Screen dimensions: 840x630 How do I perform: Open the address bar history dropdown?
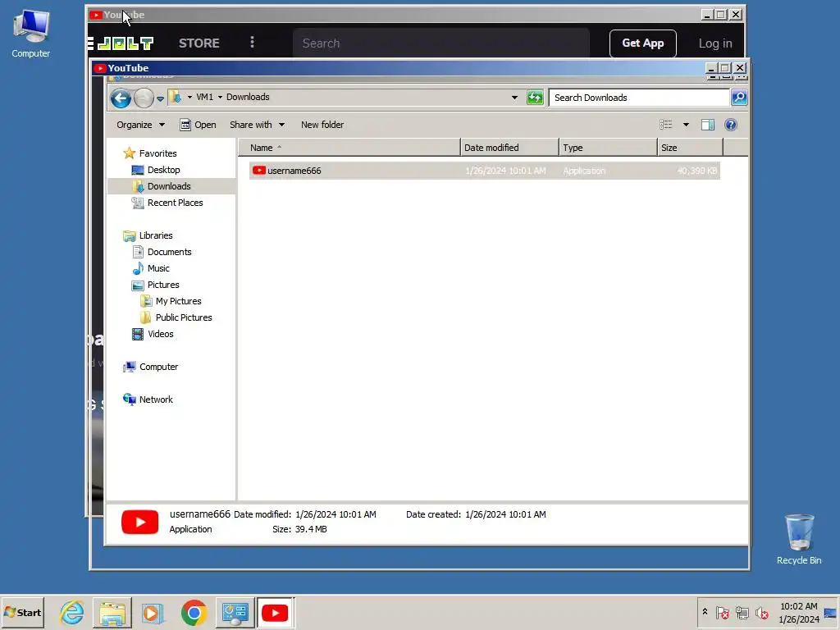pos(514,98)
